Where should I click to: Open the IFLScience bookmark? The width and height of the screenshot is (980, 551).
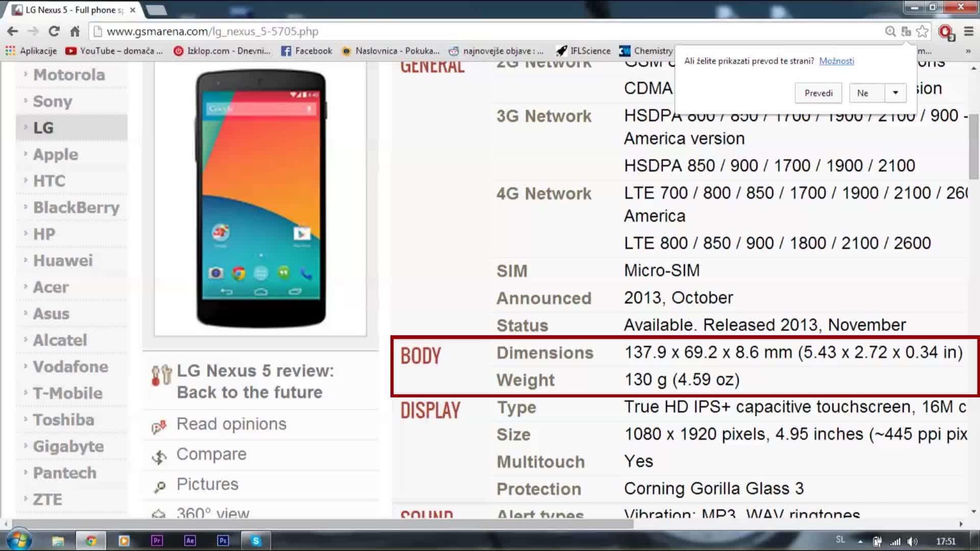pyautogui.click(x=583, y=51)
